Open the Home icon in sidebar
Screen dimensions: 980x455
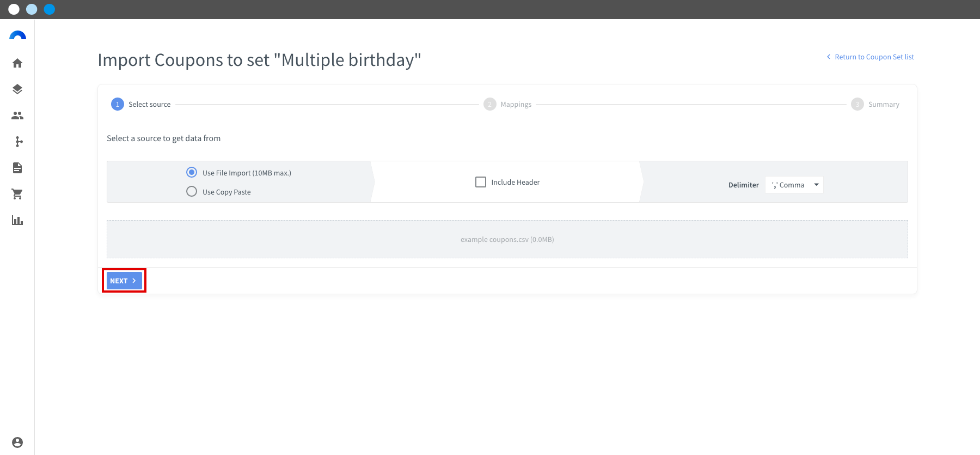pos(17,63)
